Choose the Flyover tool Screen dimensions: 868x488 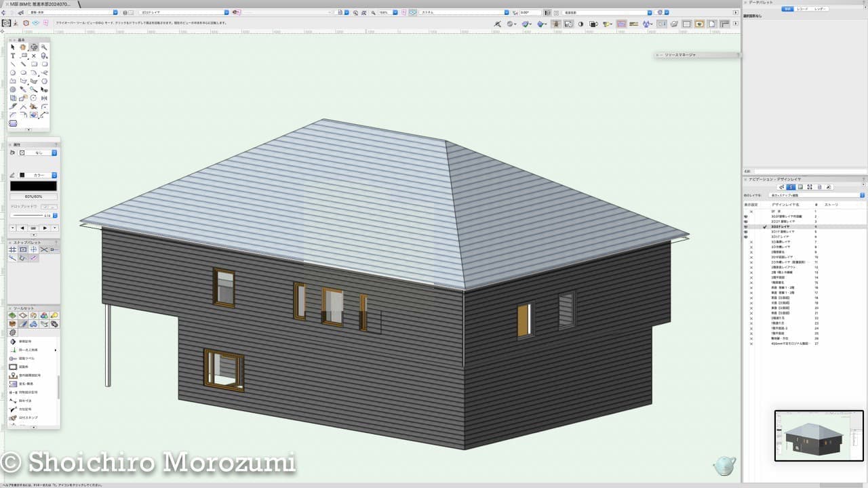point(34,47)
